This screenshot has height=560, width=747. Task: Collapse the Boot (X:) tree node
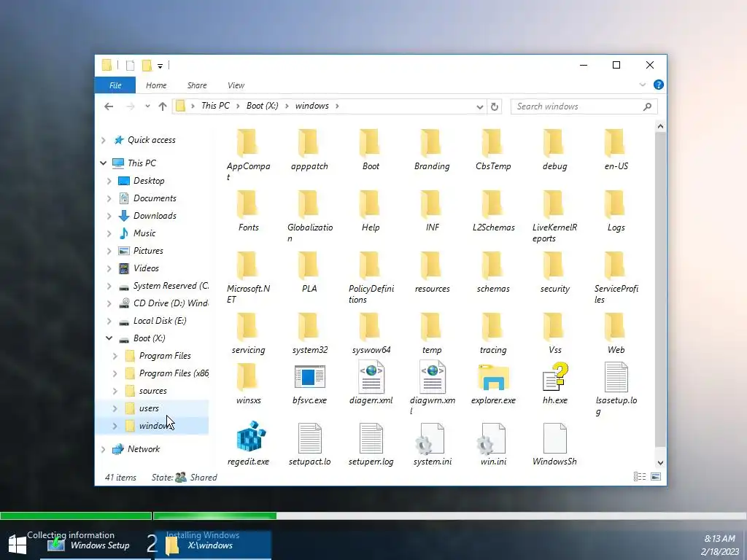[109, 338]
